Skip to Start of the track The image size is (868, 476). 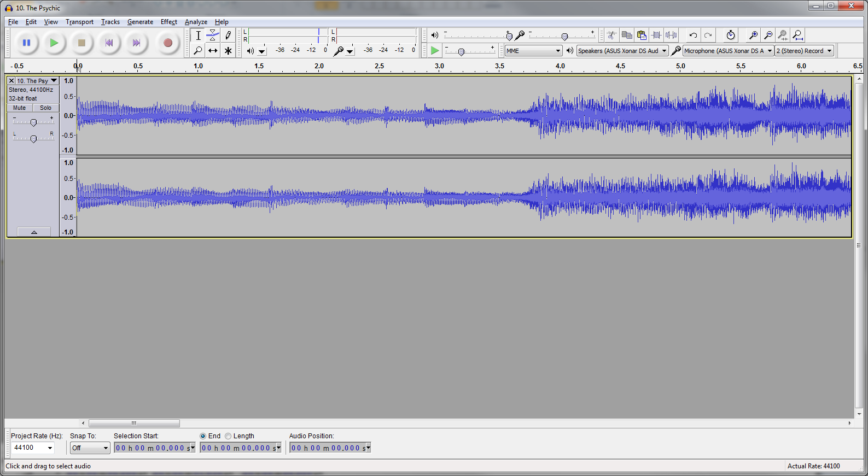pyautogui.click(x=109, y=43)
